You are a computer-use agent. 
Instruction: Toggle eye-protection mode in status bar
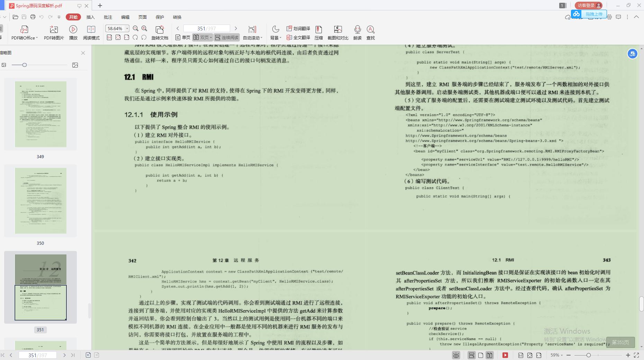[x=456, y=355]
